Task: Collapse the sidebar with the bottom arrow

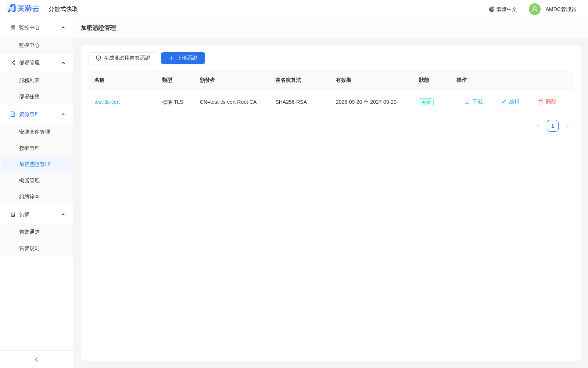Action: point(37,360)
